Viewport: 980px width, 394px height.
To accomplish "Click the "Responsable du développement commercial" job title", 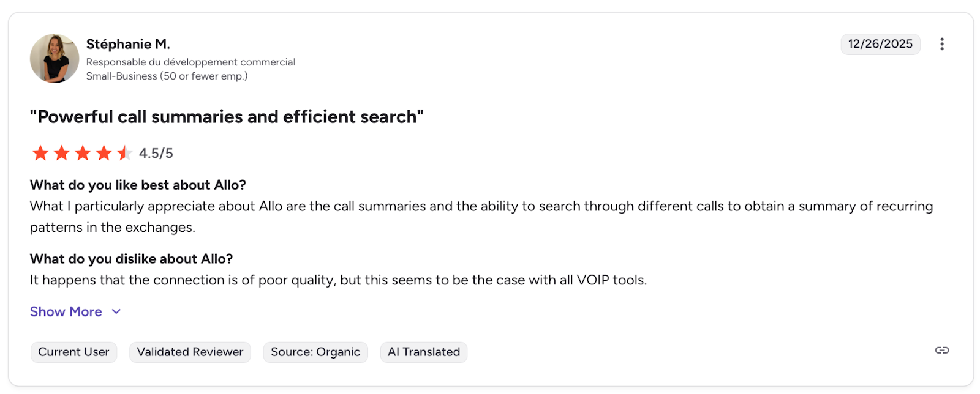I will pyautogui.click(x=190, y=62).
